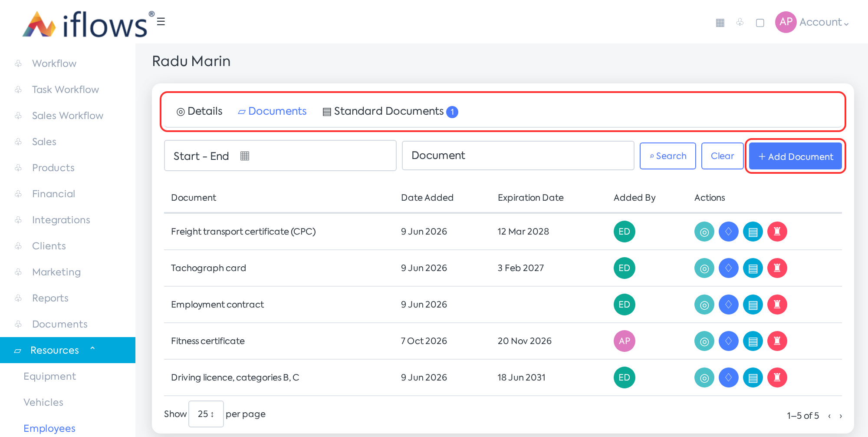Click blue diamond action for Employment contract
This screenshot has height=437, width=868.
(729, 305)
